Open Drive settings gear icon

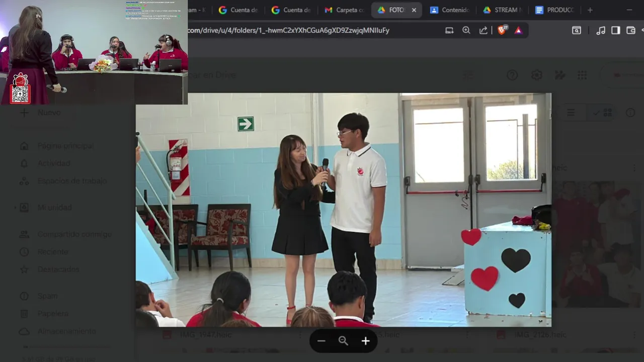pos(537,75)
